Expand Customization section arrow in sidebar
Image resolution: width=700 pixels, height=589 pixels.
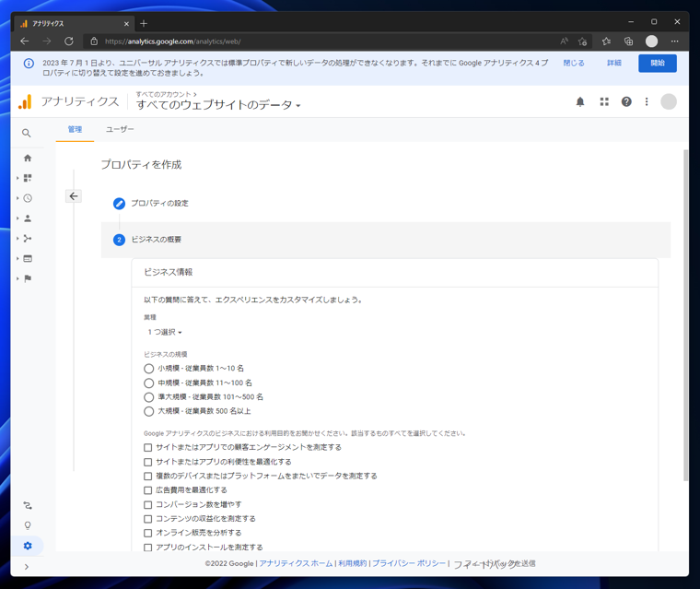click(17, 178)
